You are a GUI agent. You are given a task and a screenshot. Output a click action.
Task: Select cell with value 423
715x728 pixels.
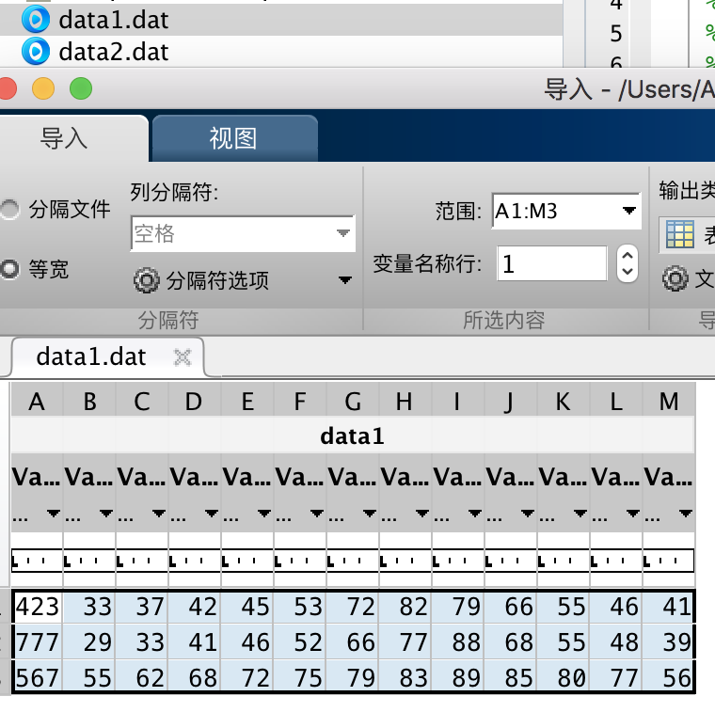point(37,607)
